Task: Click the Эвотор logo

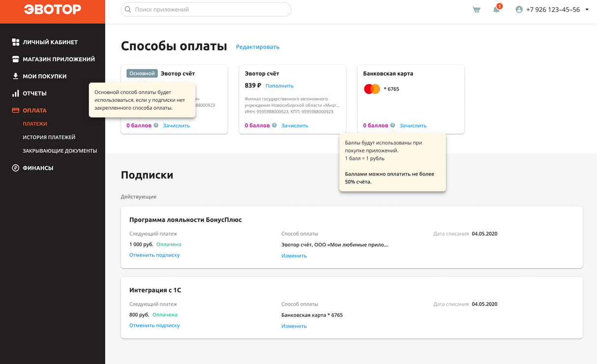Action: point(53,9)
